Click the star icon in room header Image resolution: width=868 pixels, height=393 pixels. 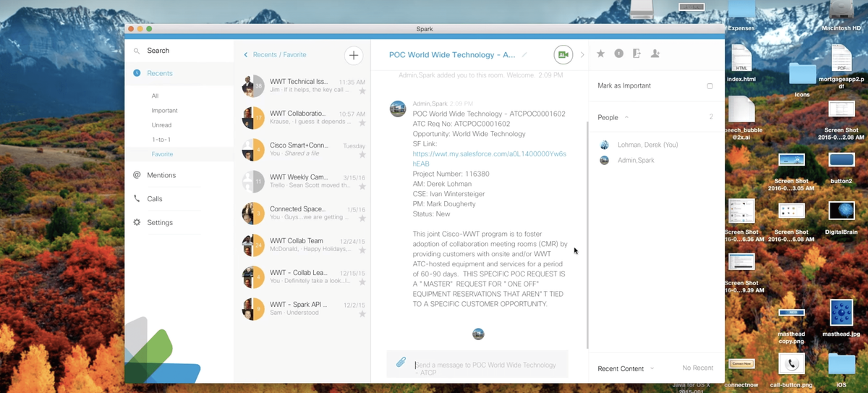[x=600, y=54]
